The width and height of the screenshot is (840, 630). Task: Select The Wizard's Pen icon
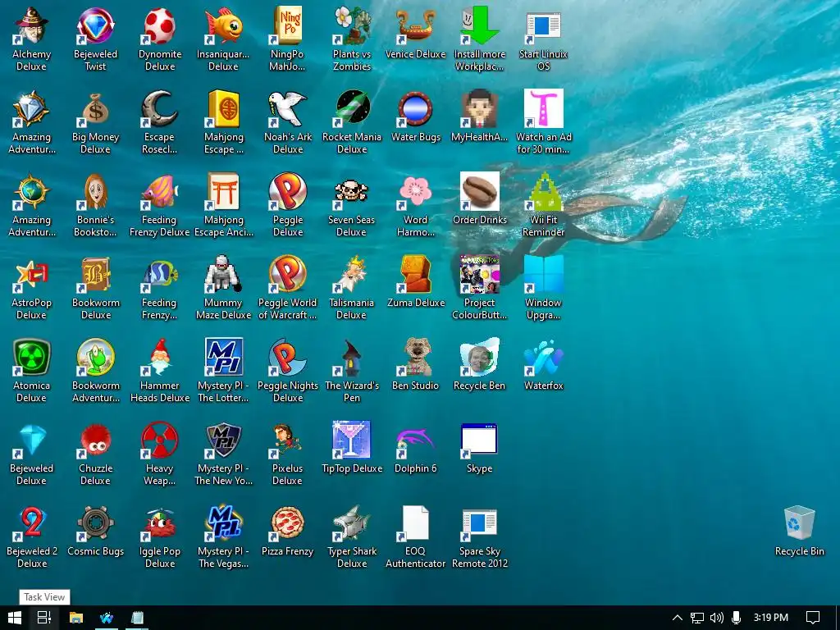pyautogui.click(x=351, y=358)
